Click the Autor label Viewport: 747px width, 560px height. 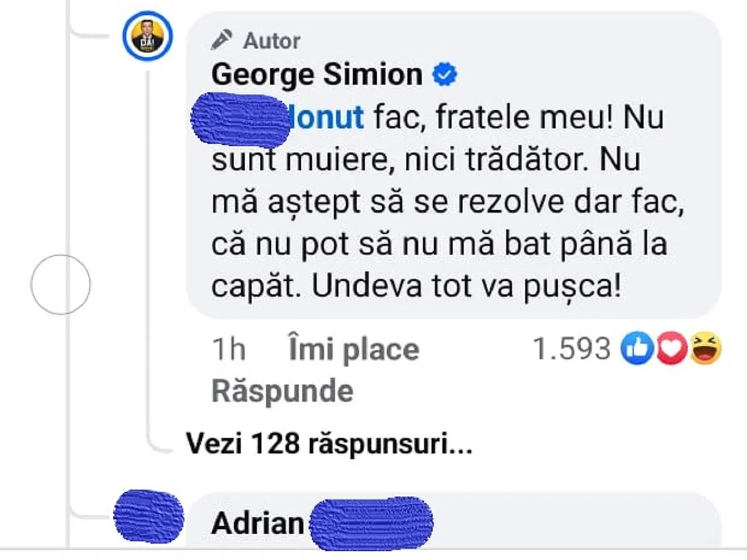271,41
